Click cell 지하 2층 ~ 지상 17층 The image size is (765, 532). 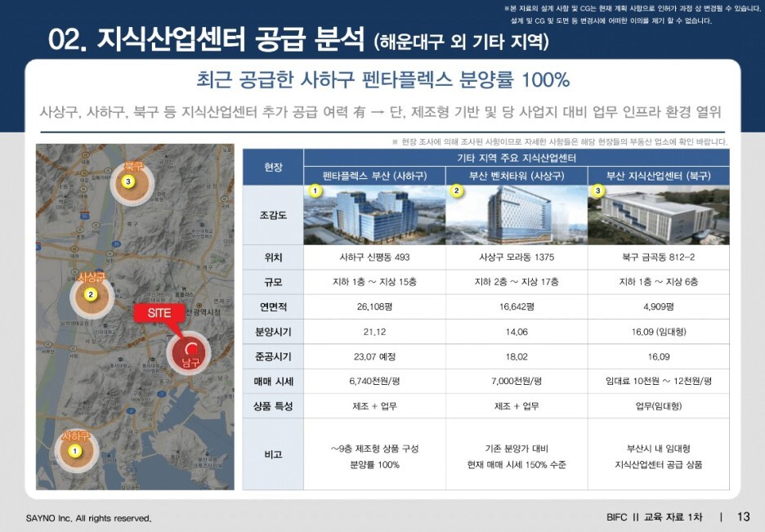[517, 282]
